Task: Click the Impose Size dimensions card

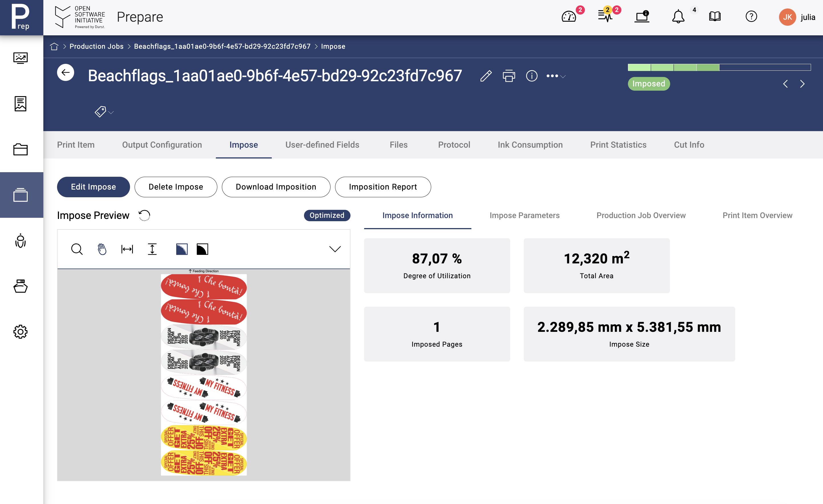Action: pos(629,334)
